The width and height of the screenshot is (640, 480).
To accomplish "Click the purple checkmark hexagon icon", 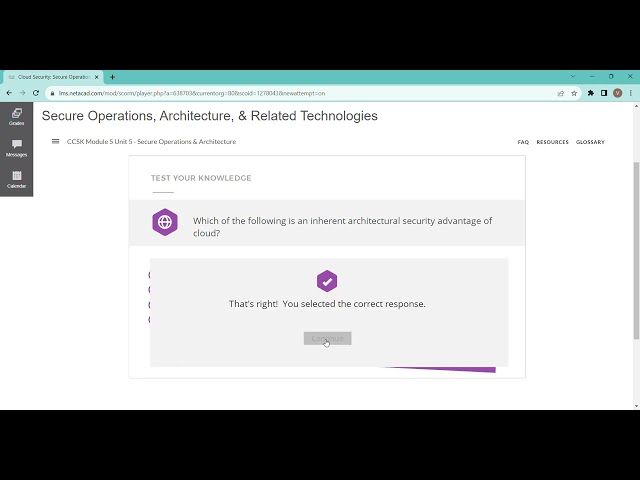I will pos(327,281).
